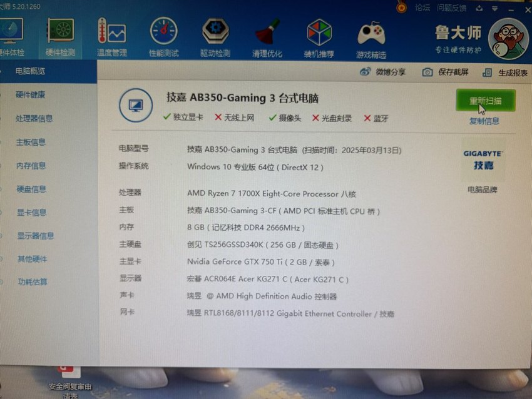Click the 操作系统 row label
Image resolution: width=532 pixels, height=399 pixels.
(134, 166)
